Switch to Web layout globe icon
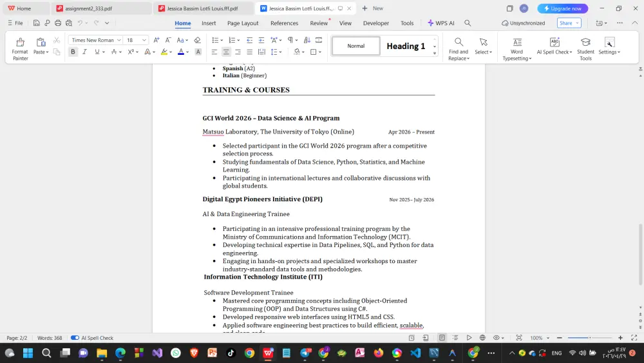The image size is (644, 363). coord(482,337)
